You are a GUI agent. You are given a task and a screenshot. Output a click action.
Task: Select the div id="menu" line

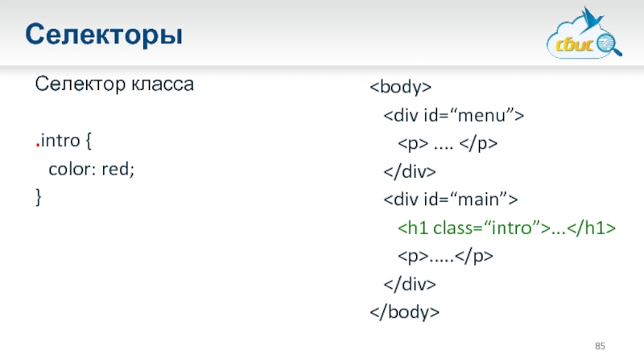click(x=453, y=115)
